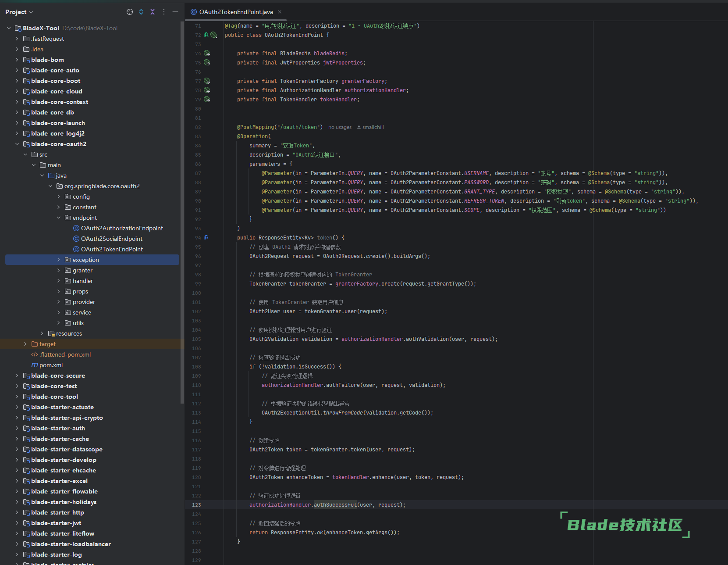Click the Spring bean gutter icon on line 79
Image resolution: width=728 pixels, height=565 pixels.
click(x=207, y=99)
